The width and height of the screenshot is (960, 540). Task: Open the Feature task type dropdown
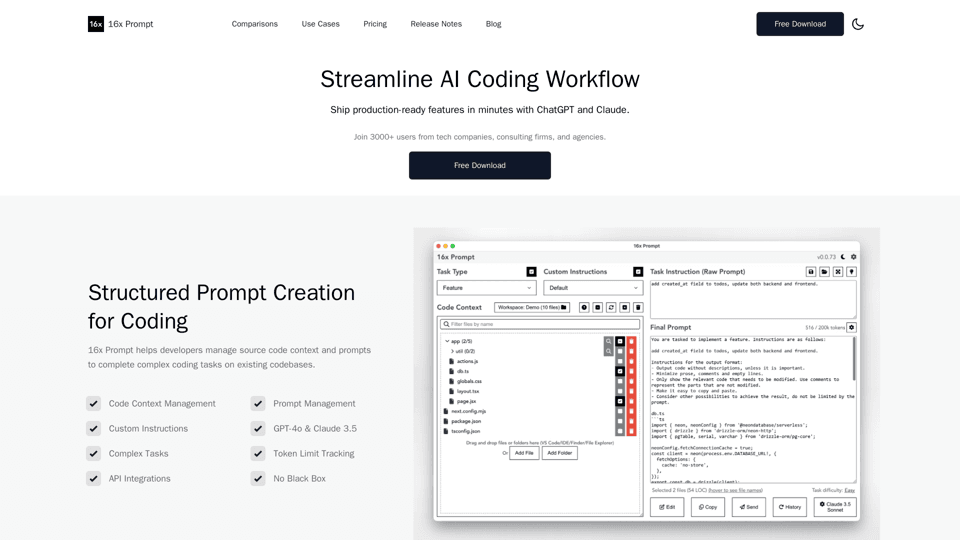pos(487,288)
